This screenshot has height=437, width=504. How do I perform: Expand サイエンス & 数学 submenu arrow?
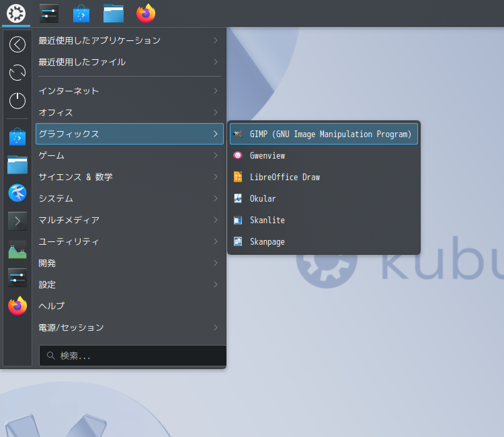pos(216,177)
